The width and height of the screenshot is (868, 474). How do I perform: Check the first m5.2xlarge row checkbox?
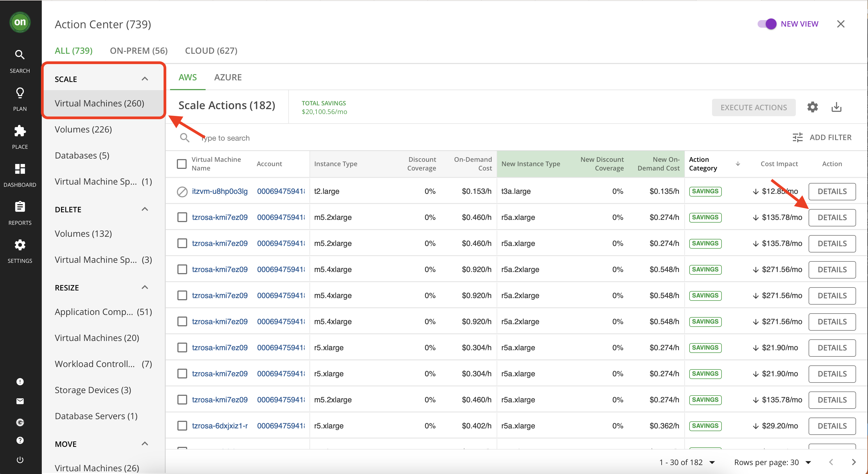(x=182, y=217)
